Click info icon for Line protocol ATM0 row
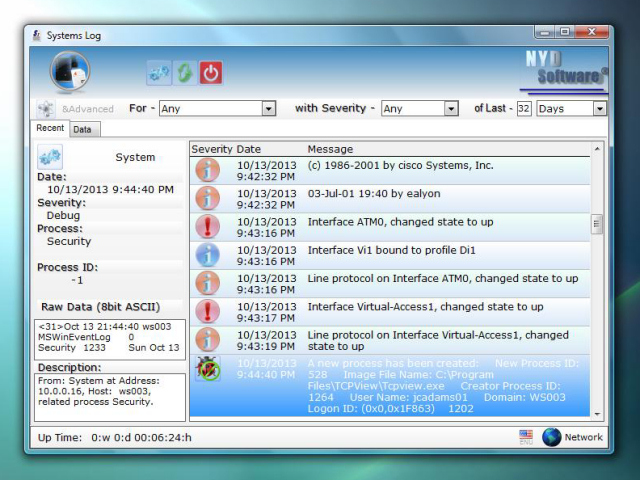Viewport: 640px width, 480px height. [x=207, y=283]
